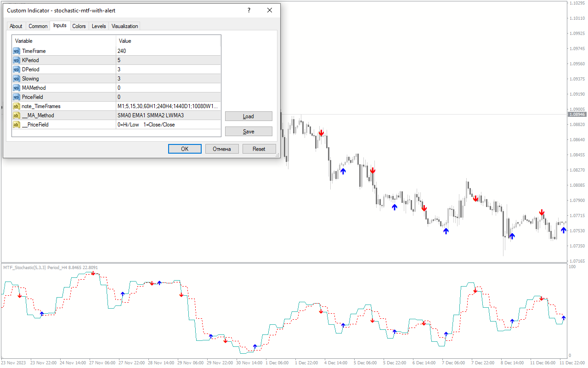Click the MAMethod variable icon
Screen dimensions: 588x368
click(17, 88)
